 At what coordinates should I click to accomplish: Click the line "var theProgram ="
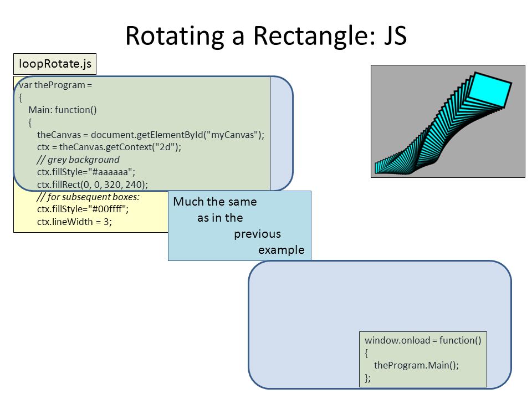(55, 85)
